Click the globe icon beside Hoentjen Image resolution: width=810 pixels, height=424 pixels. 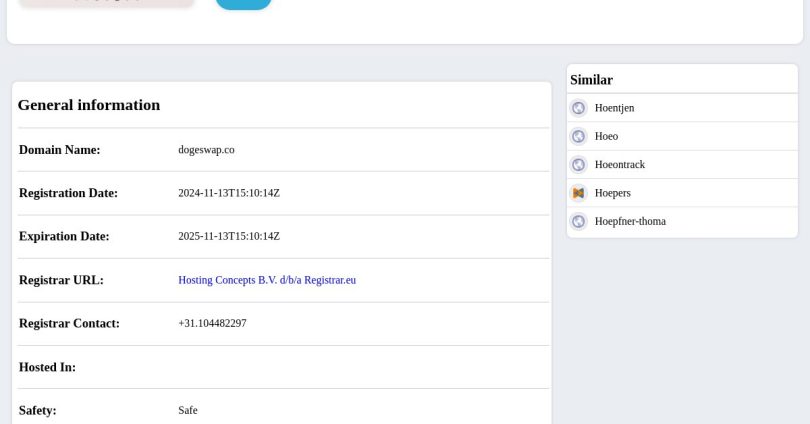578,108
